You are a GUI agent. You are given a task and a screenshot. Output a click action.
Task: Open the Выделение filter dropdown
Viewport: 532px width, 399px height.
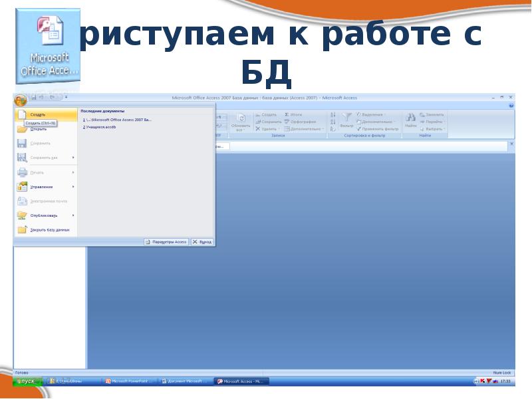(x=370, y=114)
